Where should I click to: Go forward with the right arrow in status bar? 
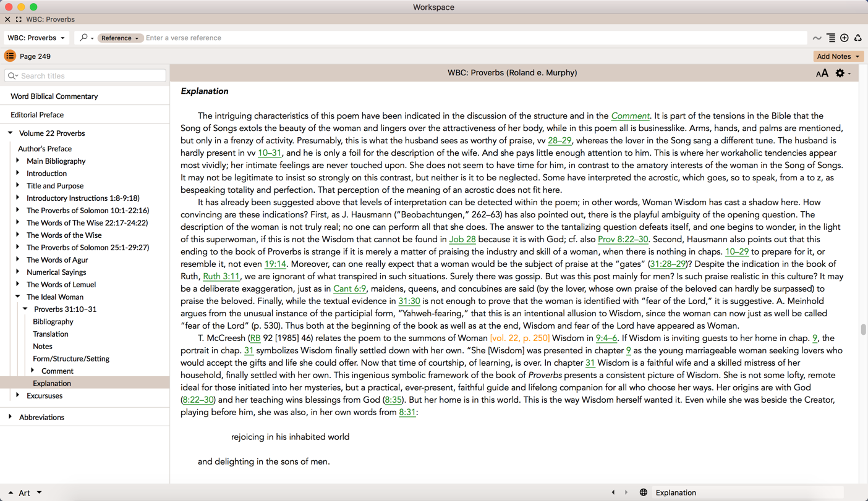[626, 492]
